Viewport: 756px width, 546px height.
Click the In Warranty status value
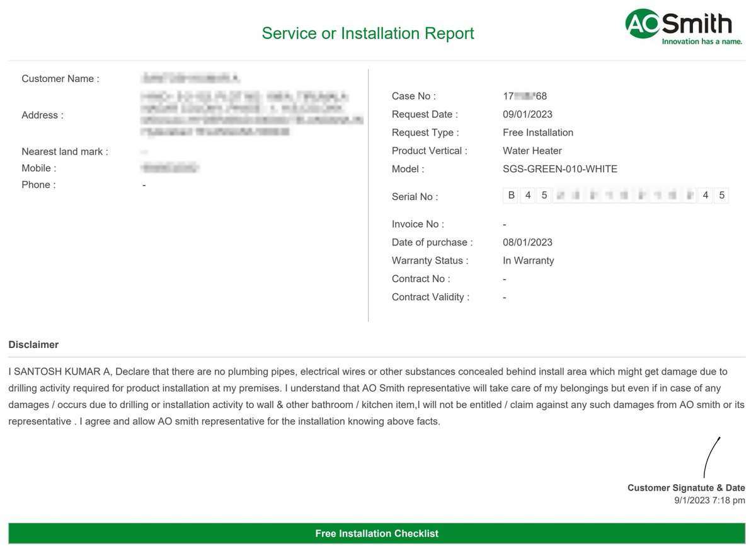click(x=529, y=261)
